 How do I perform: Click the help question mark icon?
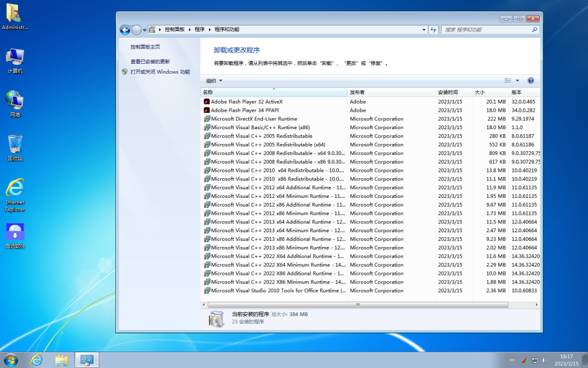[530, 81]
